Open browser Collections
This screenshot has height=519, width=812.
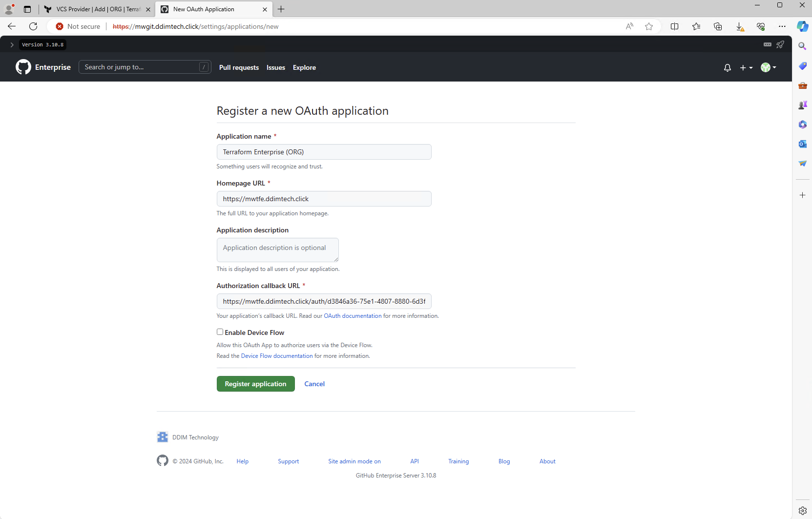click(718, 26)
